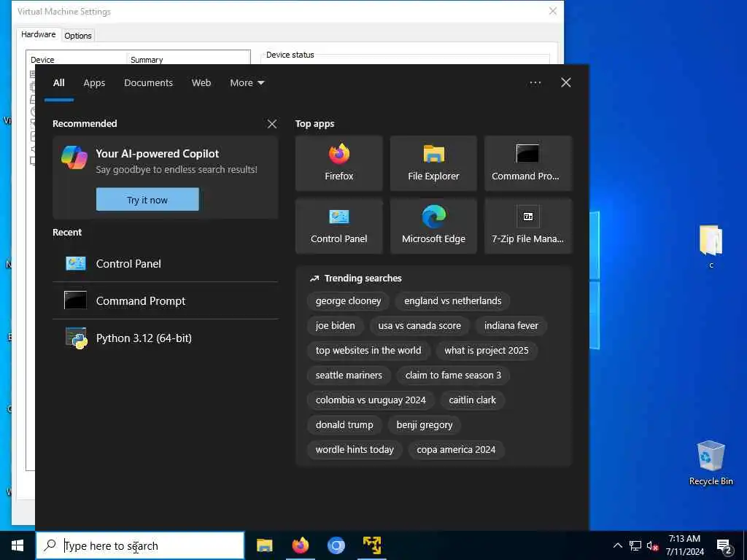This screenshot has height=560, width=747.
Task: Open Control Panel from Recent list
Action: pos(166,264)
